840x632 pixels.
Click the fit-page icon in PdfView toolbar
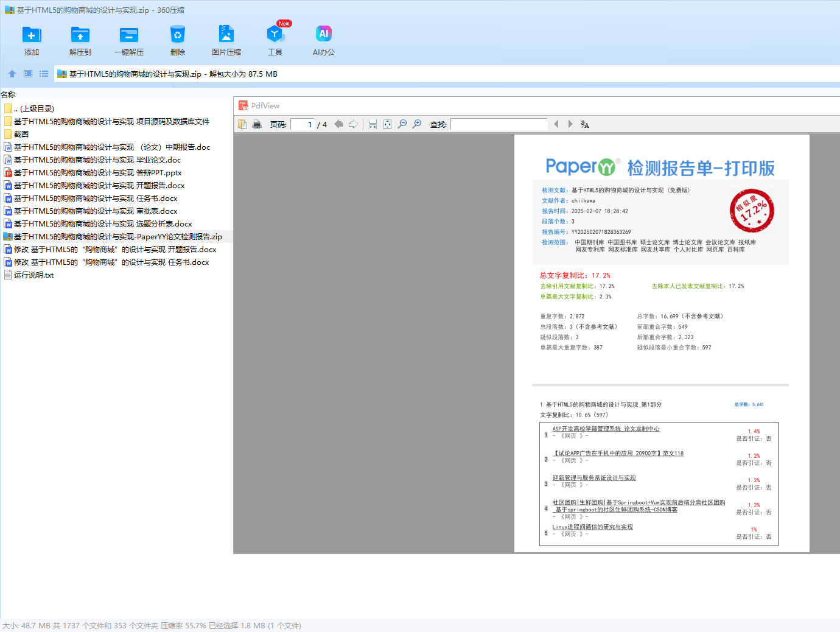[x=387, y=124]
